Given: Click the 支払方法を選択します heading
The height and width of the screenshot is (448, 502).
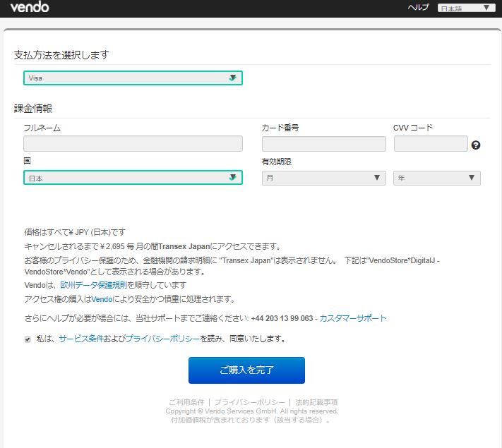Looking at the screenshot, I should 61,55.
